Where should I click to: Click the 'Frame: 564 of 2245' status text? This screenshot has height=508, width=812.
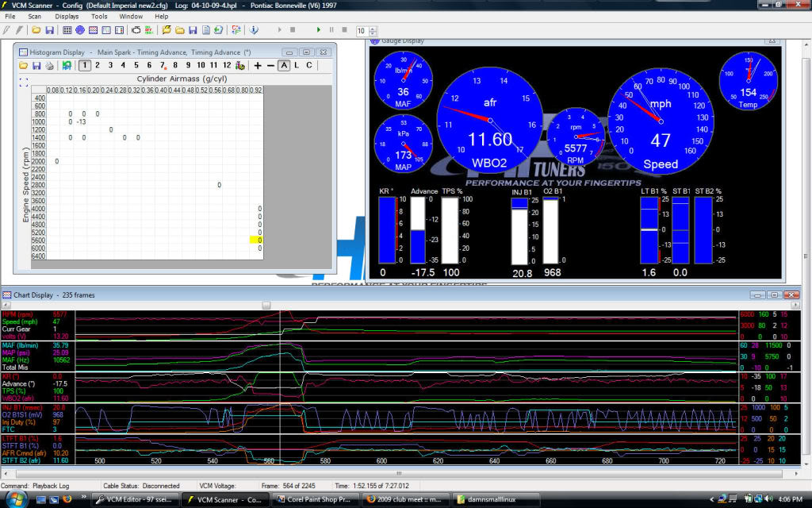point(289,486)
